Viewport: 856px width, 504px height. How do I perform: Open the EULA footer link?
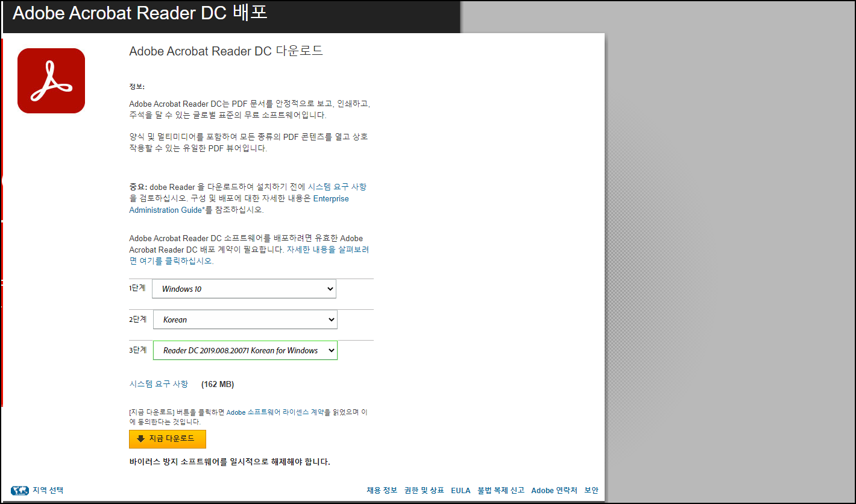[x=461, y=490]
